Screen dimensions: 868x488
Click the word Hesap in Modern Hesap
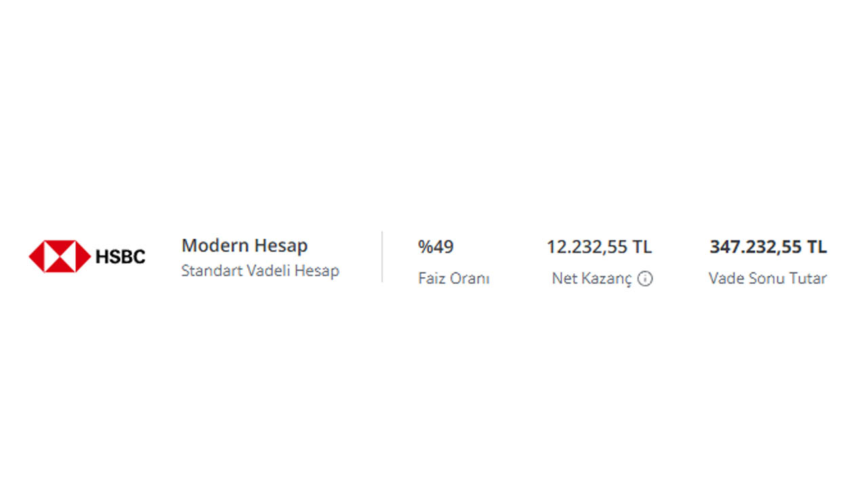coord(281,247)
